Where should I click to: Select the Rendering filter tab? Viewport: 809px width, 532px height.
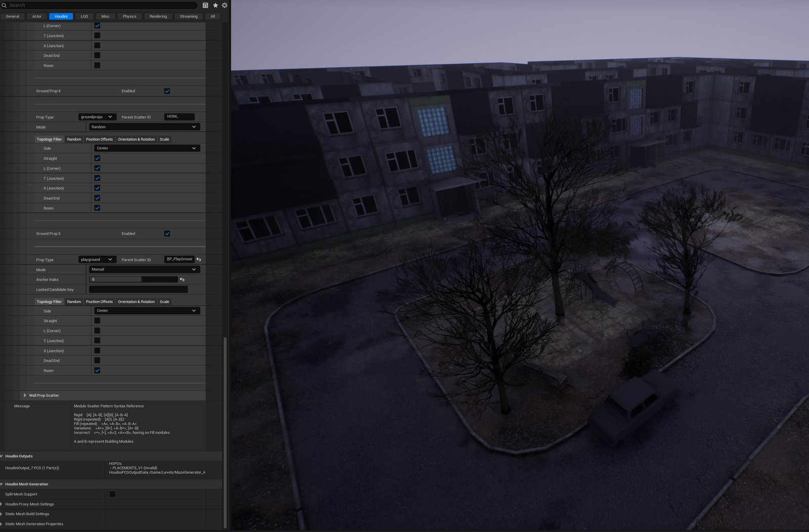pyautogui.click(x=158, y=16)
